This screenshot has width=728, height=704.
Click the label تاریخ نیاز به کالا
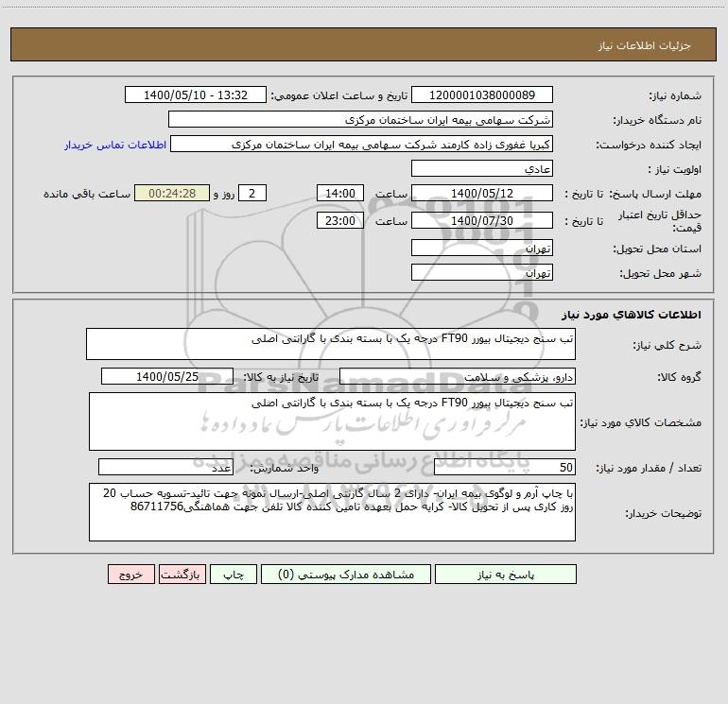tap(281, 377)
